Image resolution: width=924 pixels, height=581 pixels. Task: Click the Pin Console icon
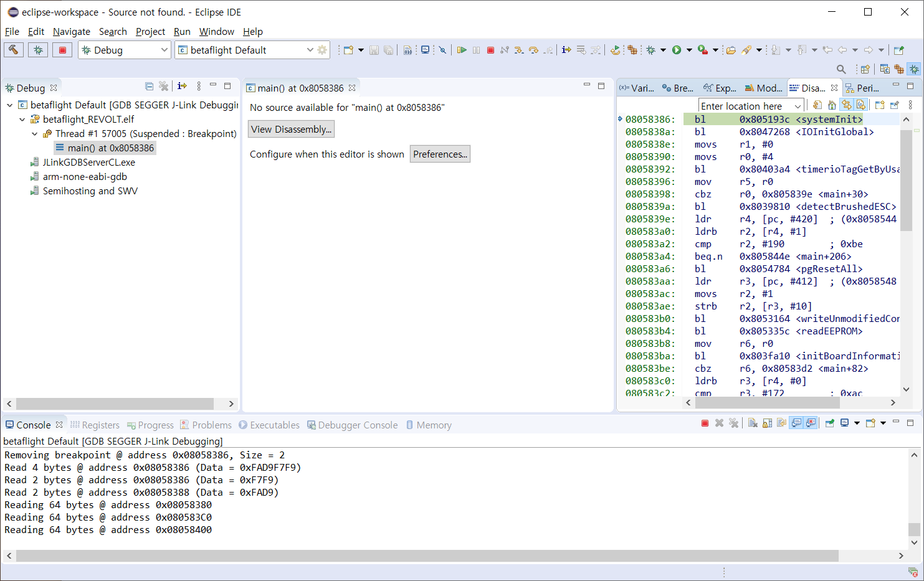tap(830, 423)
